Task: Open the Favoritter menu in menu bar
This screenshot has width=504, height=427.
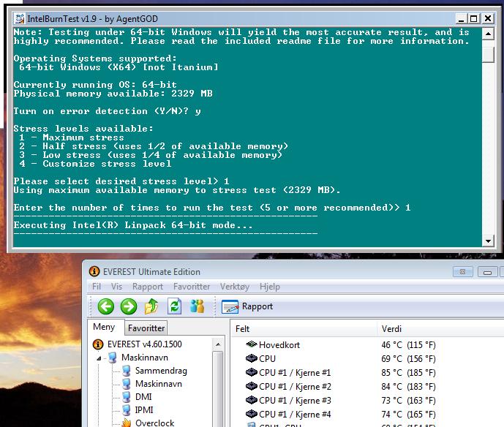Action: [192, 287]
